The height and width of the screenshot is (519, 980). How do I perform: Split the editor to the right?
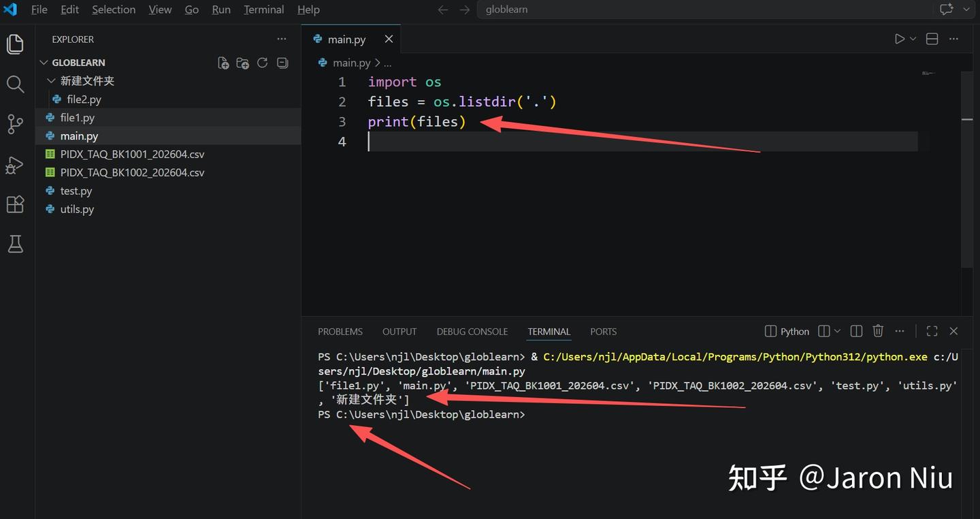point(932,39)
